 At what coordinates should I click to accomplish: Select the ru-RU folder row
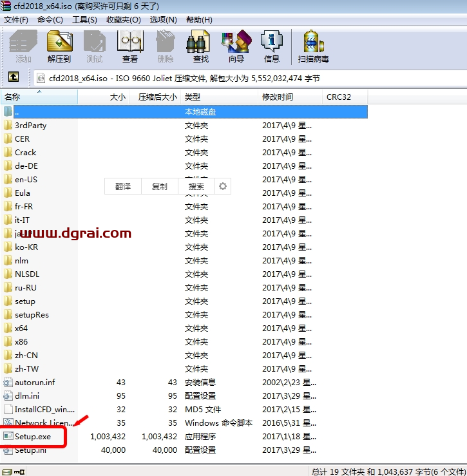click(x=184, y=287)
